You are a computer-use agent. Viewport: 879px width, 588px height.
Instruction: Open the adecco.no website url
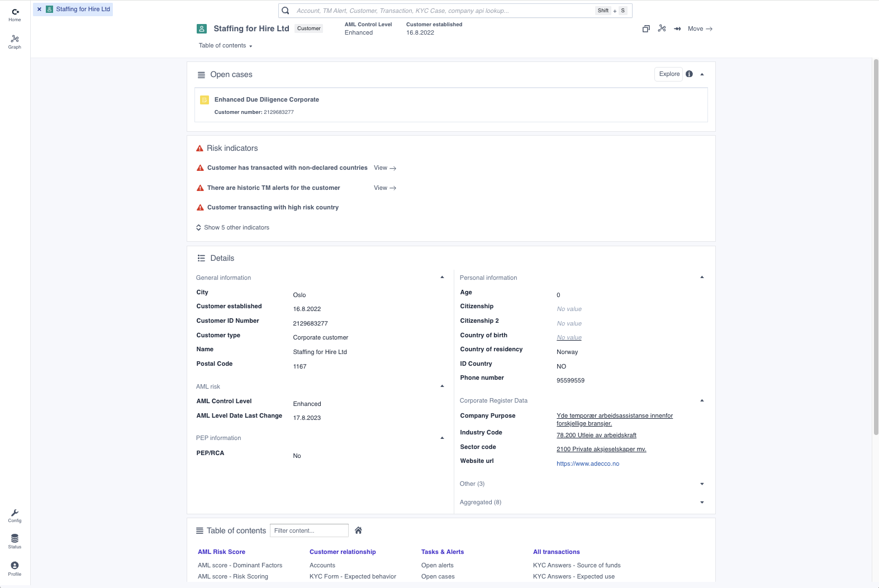coord(588,464)
